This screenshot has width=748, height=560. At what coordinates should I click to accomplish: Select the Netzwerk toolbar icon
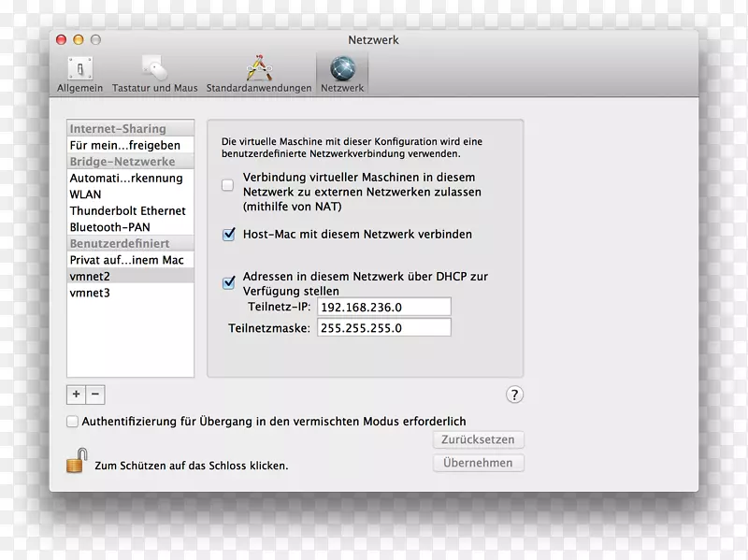(x=341, y=71)
